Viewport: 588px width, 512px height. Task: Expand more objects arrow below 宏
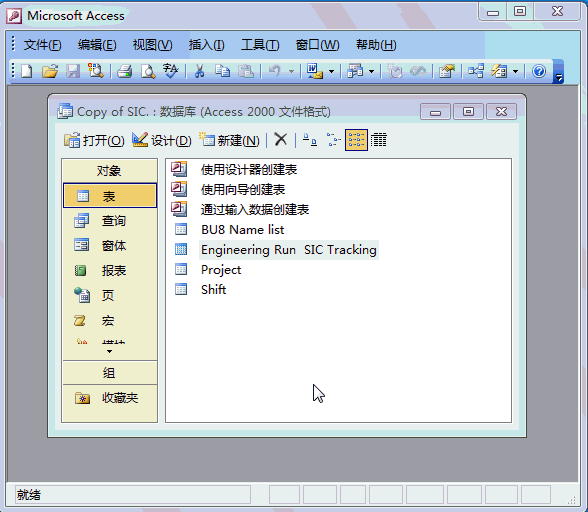110,351
